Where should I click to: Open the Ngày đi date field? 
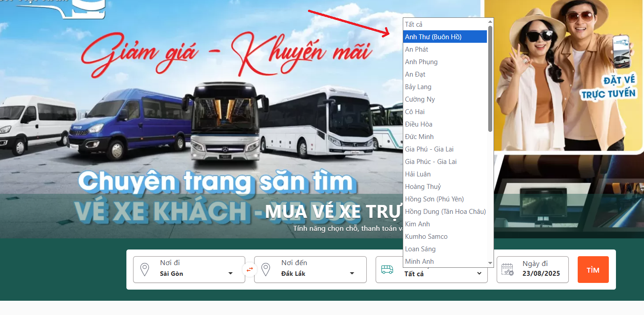click(x=533, y=270)
